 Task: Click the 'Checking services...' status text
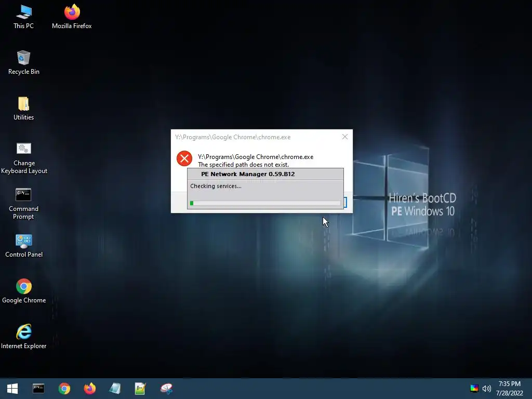[216, 186]
